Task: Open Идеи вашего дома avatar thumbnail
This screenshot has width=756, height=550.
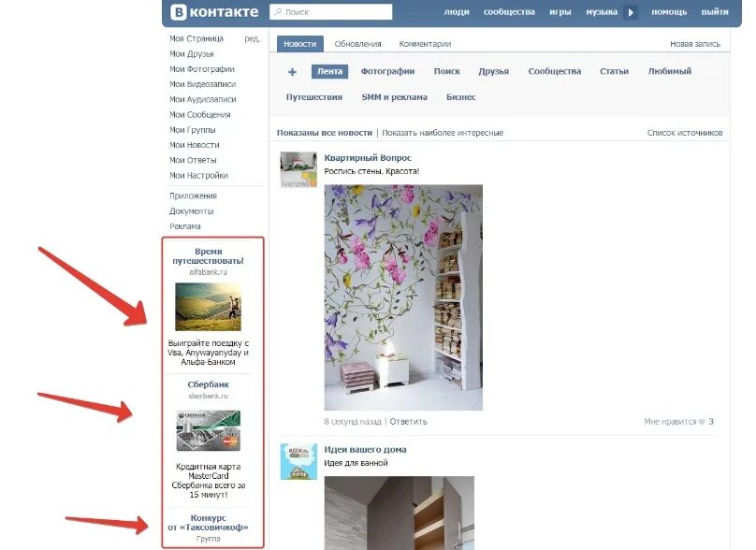Action: tap(298, 461)
